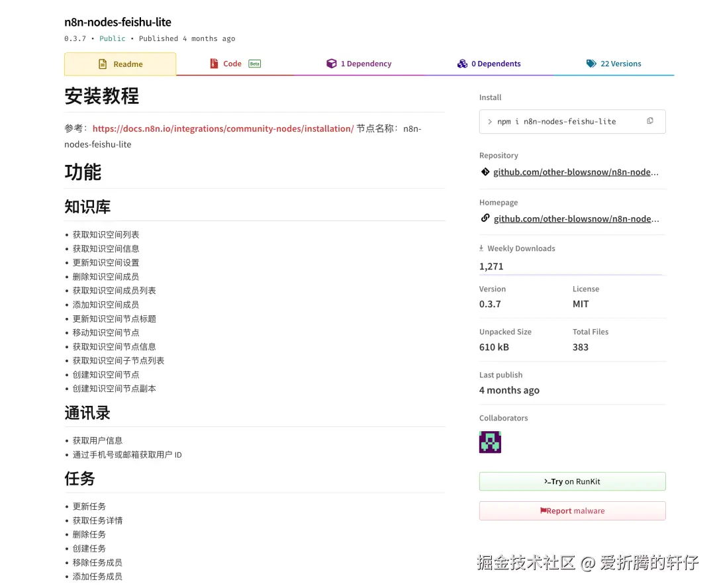
Task: Open the Repository GitHub link
Action: 576,172
